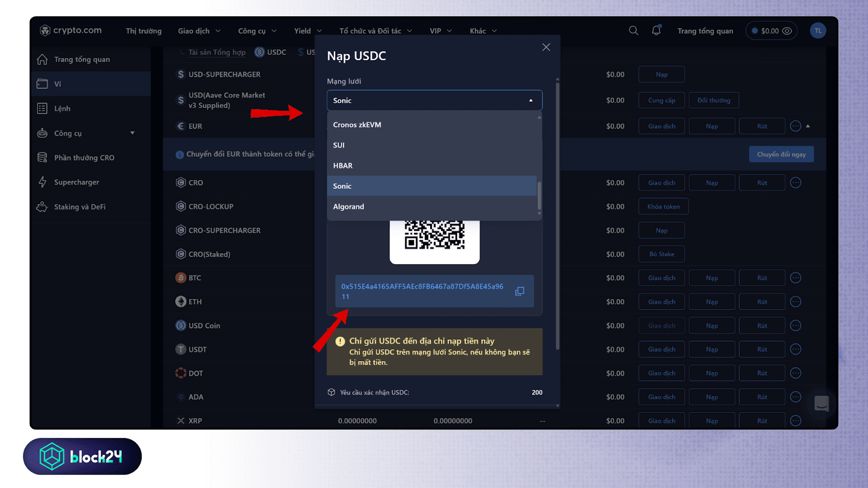Click Nạp for USD-SUPERCHARGER row
This screenshot has width=868, height=488.
(662, 74)
